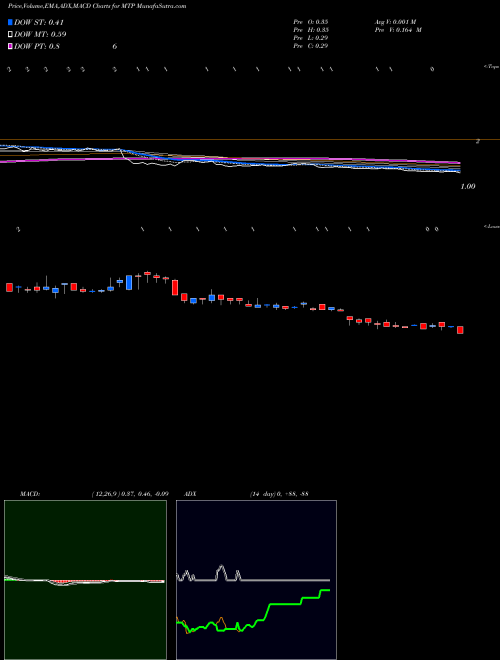Viewport: 500px width, 660px height.
Task: Click the 'Pre O: 0.35' value
Action: tap(311, 22)
